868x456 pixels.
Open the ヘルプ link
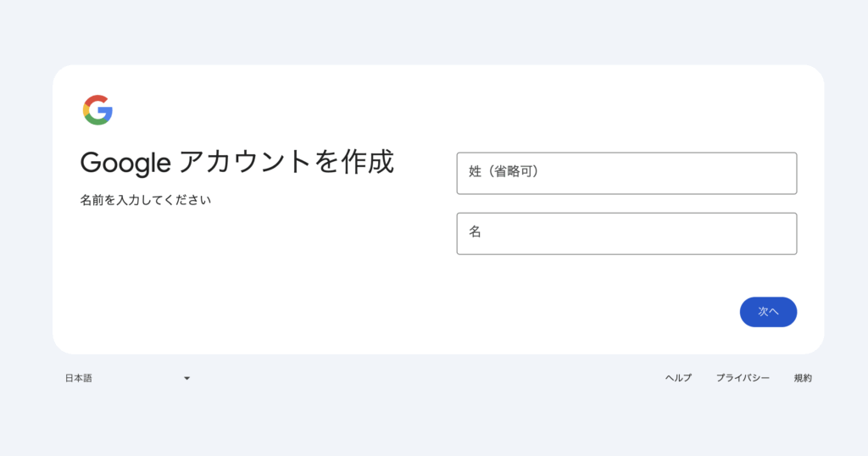[x=678, y=378]
